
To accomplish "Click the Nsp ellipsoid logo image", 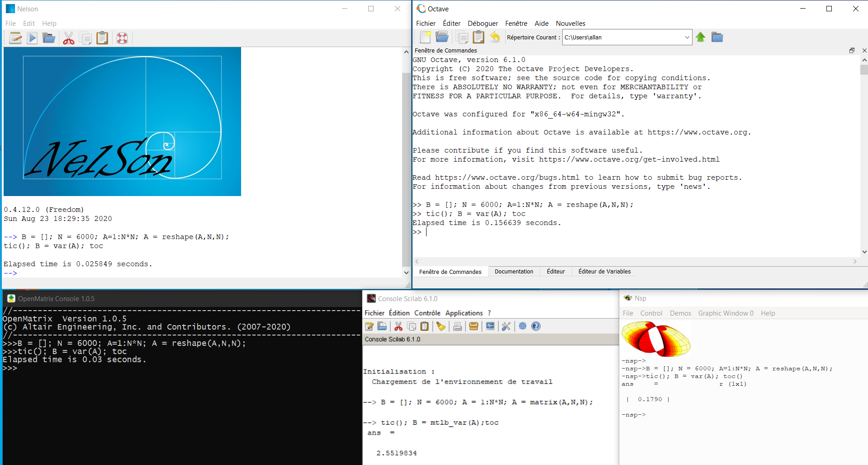I will tap(656, 339).
